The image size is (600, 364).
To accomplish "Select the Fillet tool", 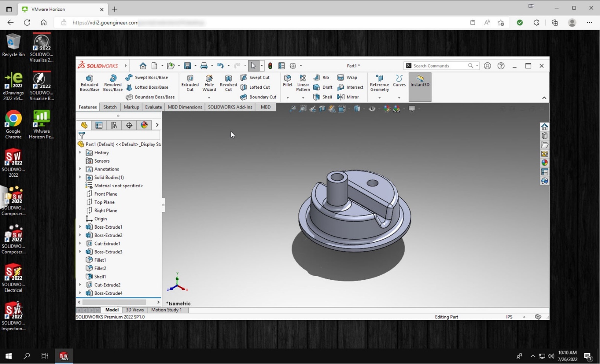I will click(287, 81).
